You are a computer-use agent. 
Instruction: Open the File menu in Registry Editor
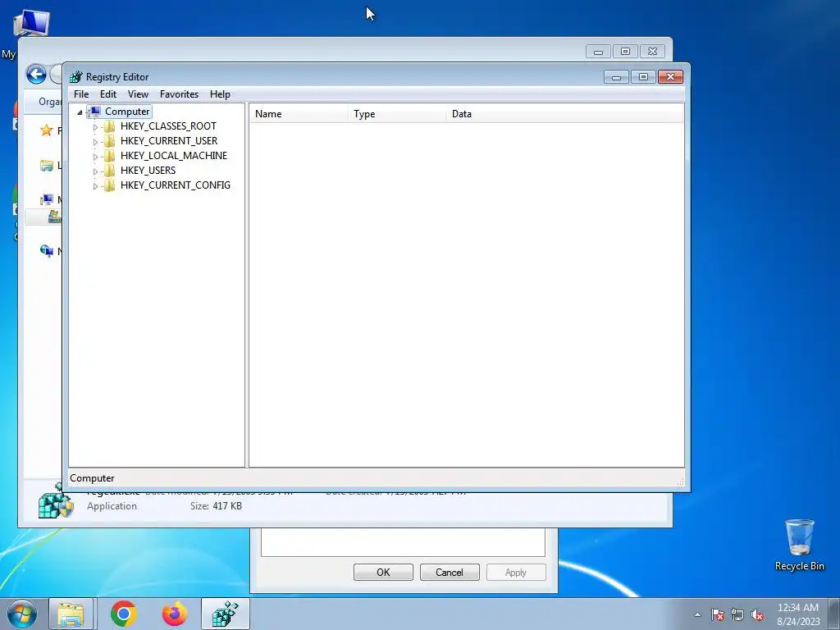pyautogui.click(x=81, y=94)
